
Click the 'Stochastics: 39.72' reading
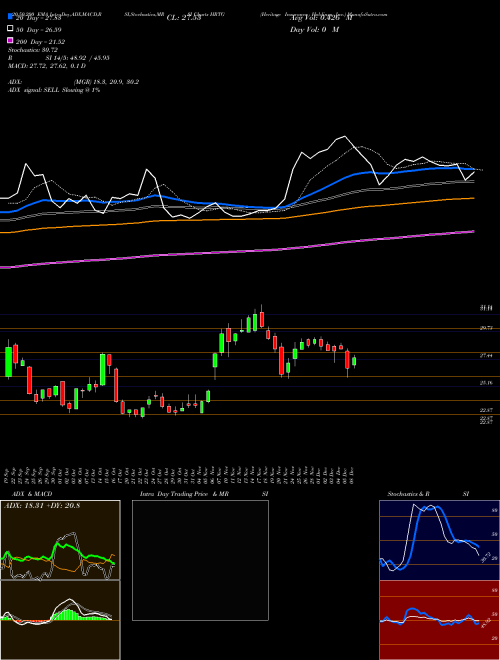[33, 50]
